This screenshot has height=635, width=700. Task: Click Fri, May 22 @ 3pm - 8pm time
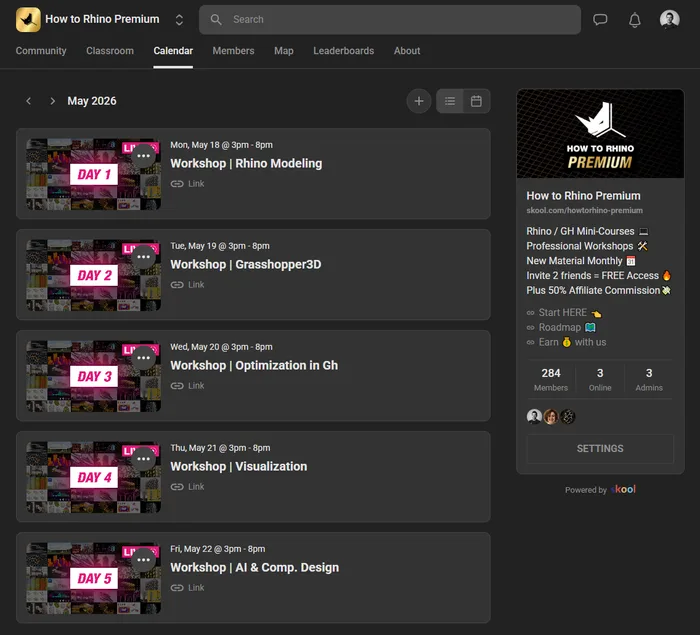coord(217,549)
